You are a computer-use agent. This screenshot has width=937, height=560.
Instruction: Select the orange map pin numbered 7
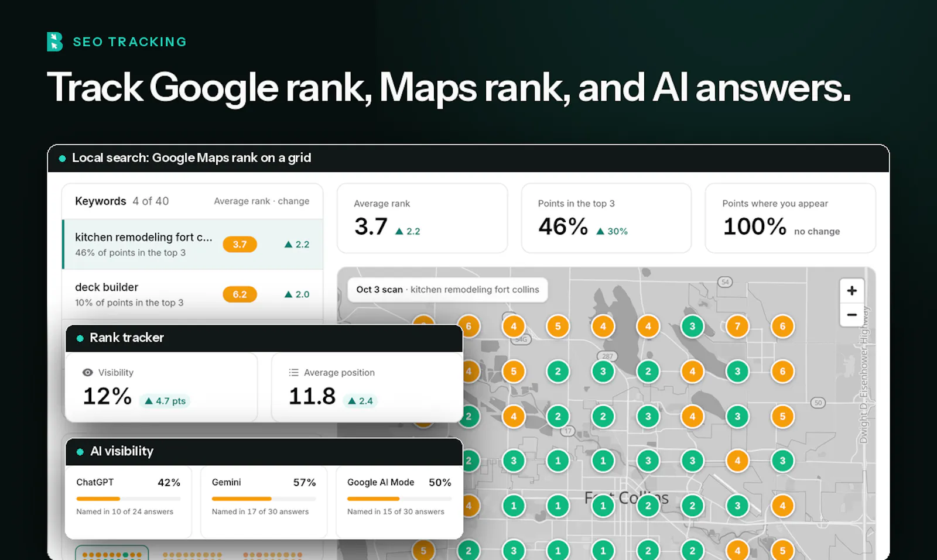[737, 327]
